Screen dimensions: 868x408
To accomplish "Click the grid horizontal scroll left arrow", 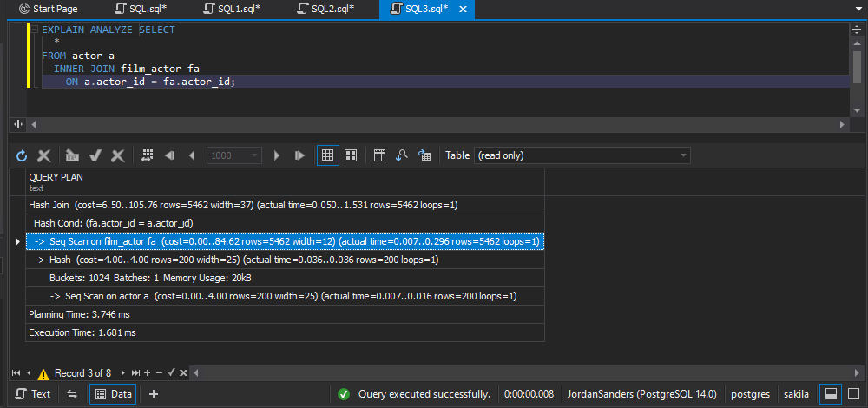I will pyautogui.click(x=194, y=372).
